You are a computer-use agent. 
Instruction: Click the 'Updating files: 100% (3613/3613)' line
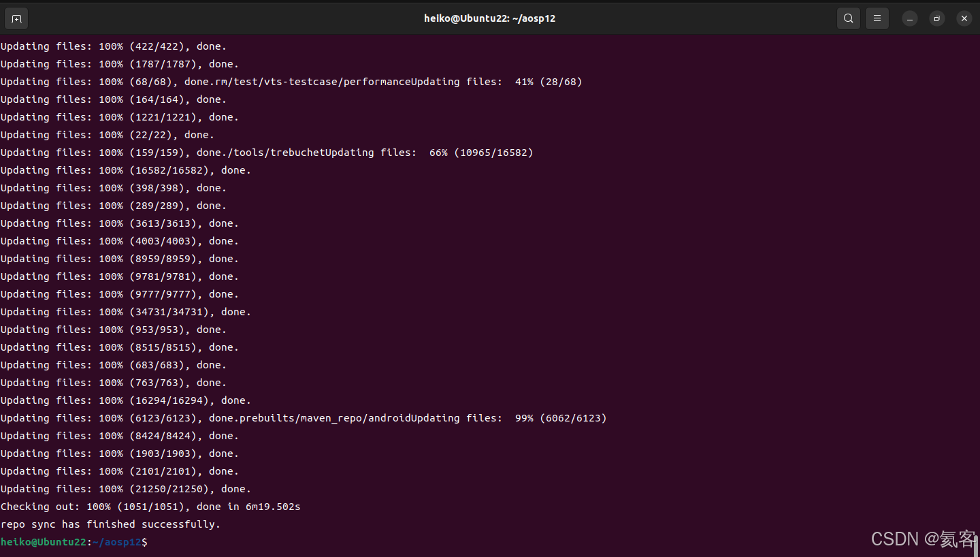[120, 223]
